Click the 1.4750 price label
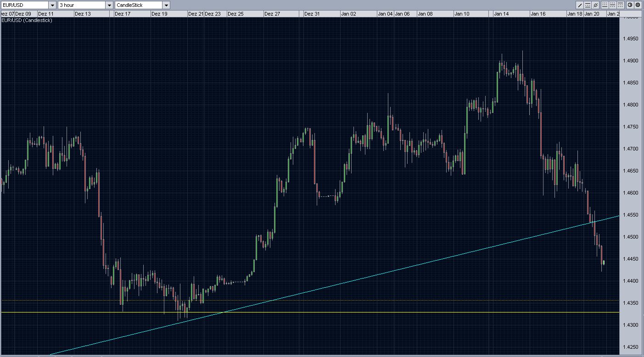Image resolution: width=644 pixels, height=357 pixels. [631, 127]
